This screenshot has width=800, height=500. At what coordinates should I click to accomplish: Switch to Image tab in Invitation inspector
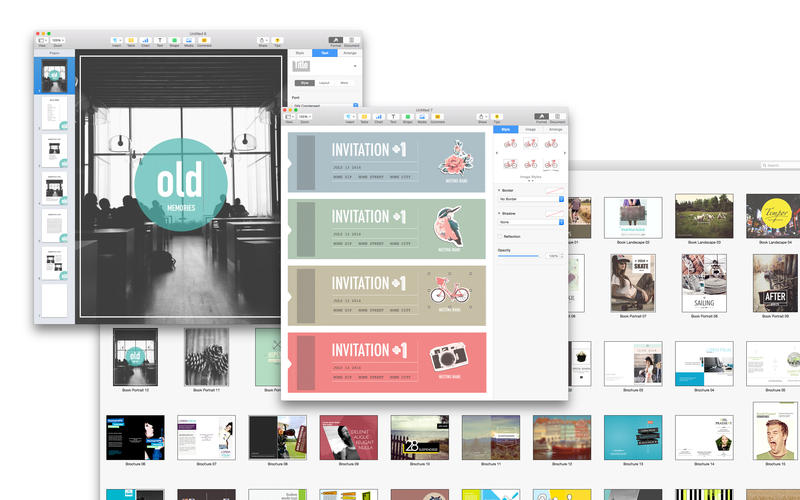[531, 130]
